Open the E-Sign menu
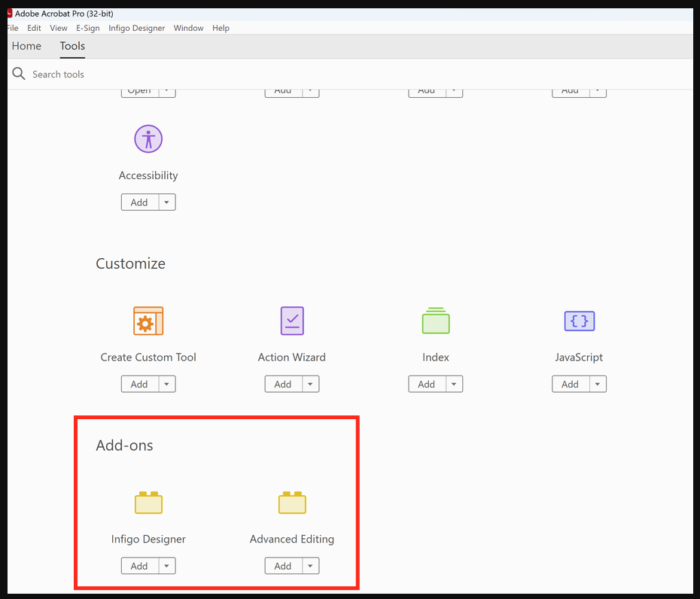This screenshot has width=700, height=599. click(x=87, y=28)
